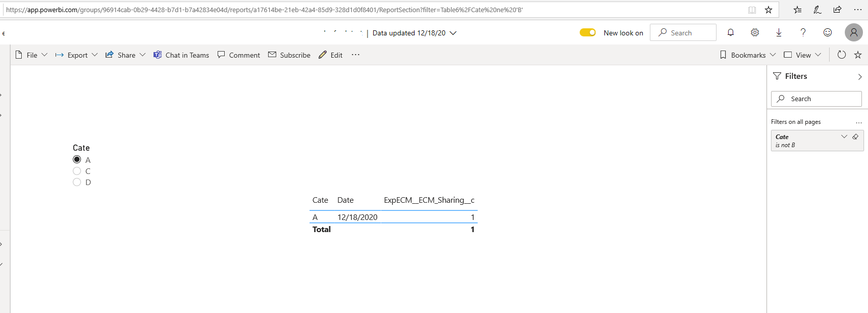The width and height of the screenshot is (868, 313).
Task: Click the Filters pane Search field
Action: tap(816, 99)
